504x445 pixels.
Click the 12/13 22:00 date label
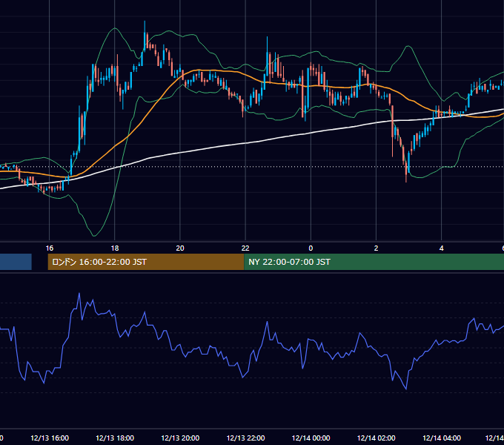coord(245,438)
